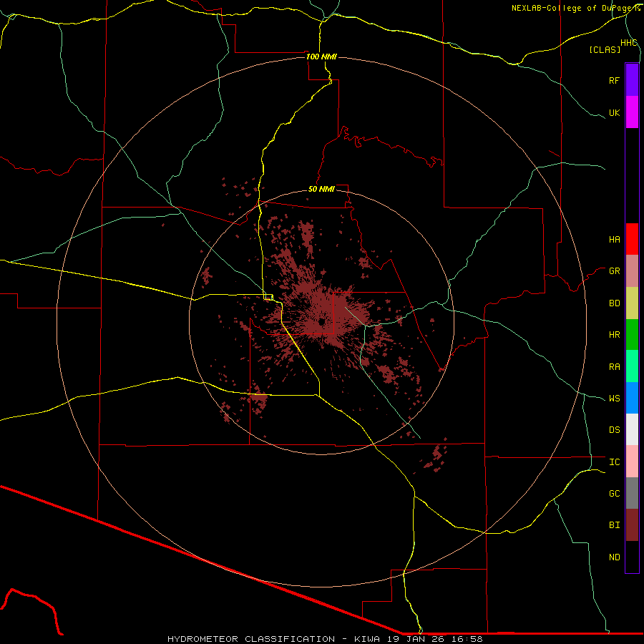This screenshot has height=644, width=644.
Task: Click the HR legend label
Action: 614,335
